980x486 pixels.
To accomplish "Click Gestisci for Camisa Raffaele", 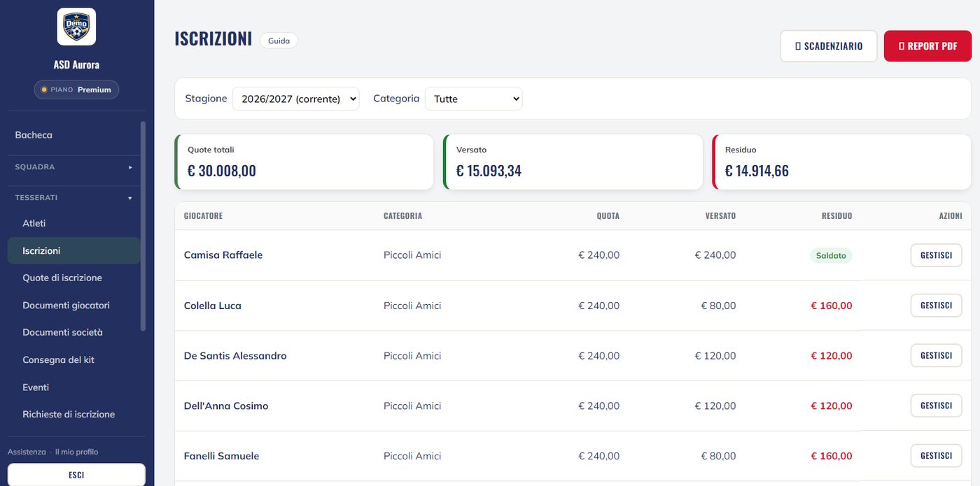I will tap(936, 255).
